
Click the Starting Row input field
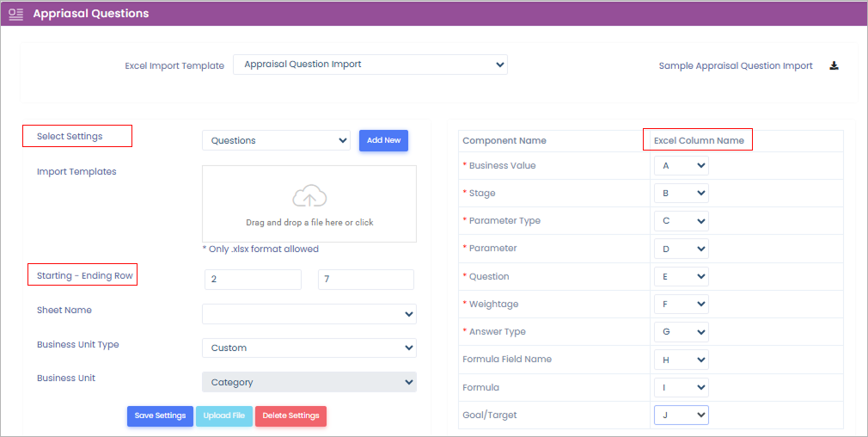(253, 280)
